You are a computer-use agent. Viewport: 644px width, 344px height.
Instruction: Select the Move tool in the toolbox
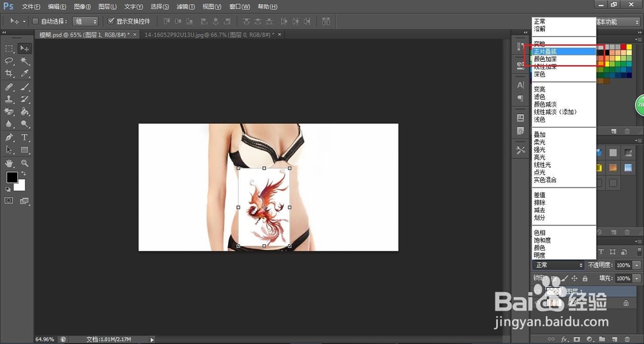24,48
